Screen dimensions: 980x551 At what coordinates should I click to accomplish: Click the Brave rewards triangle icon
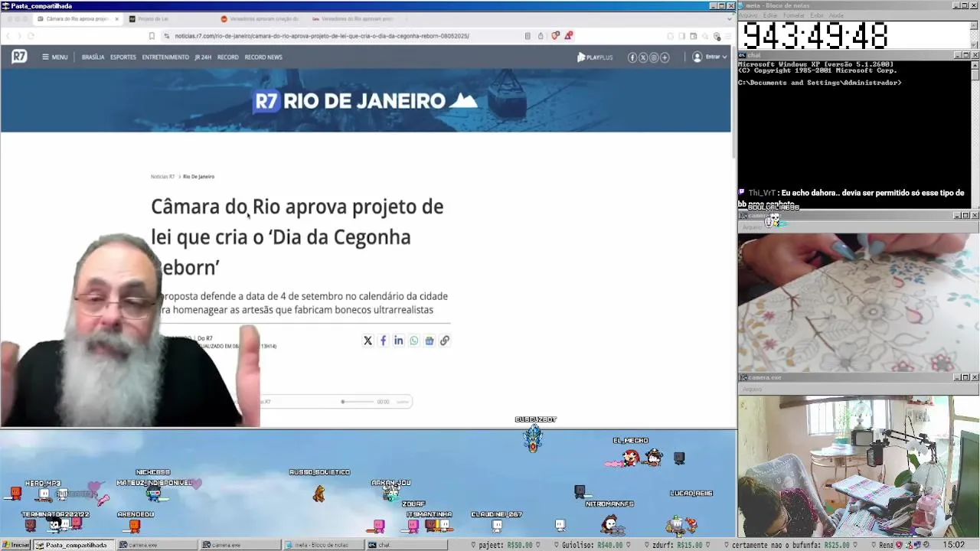click(x=568, y=36)
